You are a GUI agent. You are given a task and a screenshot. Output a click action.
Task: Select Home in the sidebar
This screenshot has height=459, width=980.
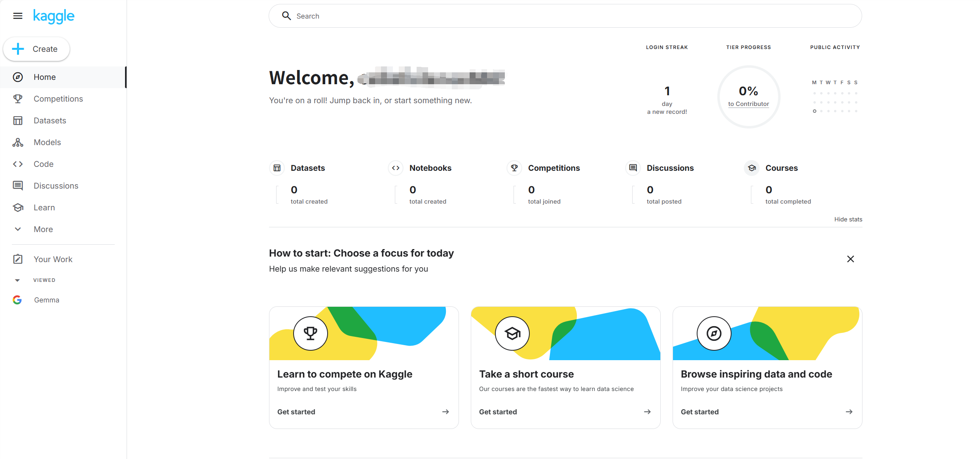pos(44,77)
